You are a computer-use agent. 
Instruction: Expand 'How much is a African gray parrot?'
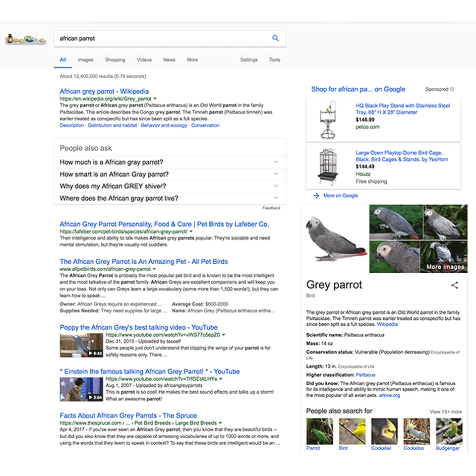[170, 162]
